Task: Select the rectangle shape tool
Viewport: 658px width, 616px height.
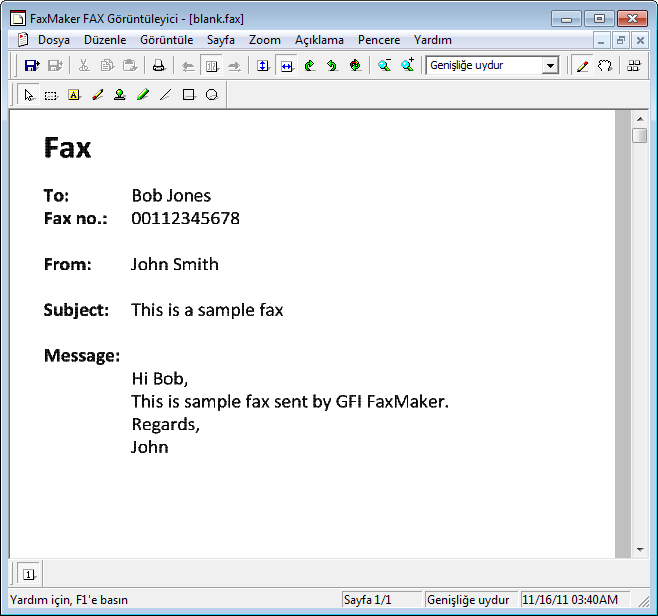Action: click(x=189, y=95)
